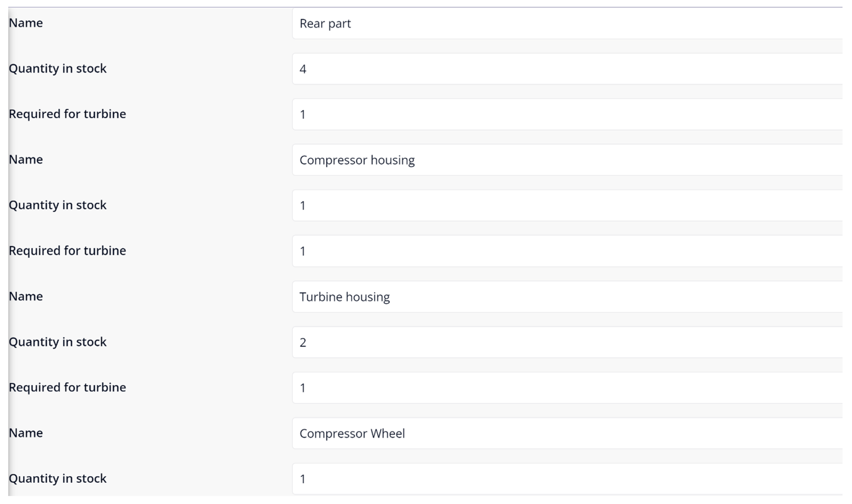Click Turbine housing's 'Quantity in stock' label
The height and width of the screenshot is (504, 852).
click(58, 342)
